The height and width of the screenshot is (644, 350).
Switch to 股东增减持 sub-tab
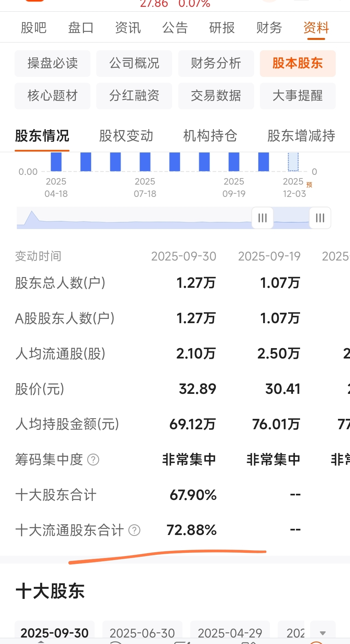tap(301, 136)
